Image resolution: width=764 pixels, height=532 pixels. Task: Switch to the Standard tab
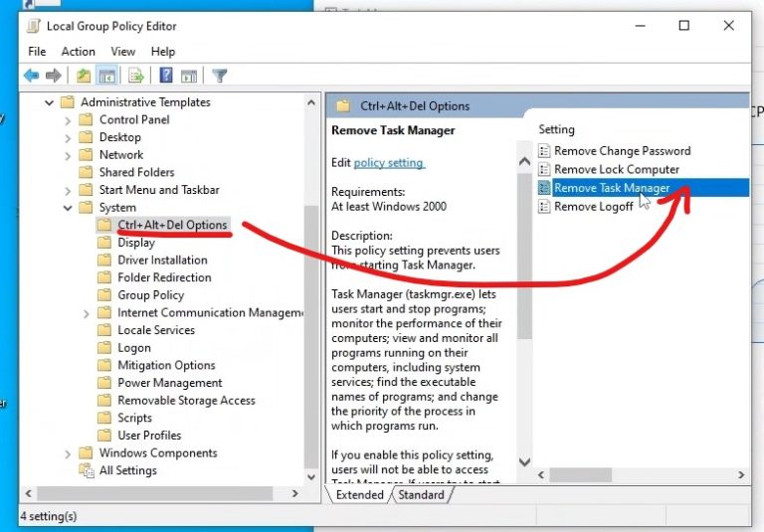click(x=422, y=495)
